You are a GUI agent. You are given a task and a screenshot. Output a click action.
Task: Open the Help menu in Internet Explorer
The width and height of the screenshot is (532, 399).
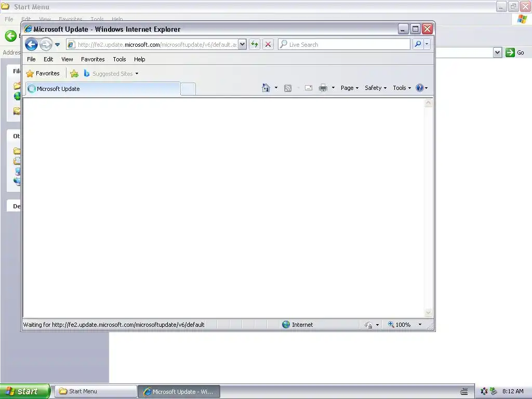(139, 59)
